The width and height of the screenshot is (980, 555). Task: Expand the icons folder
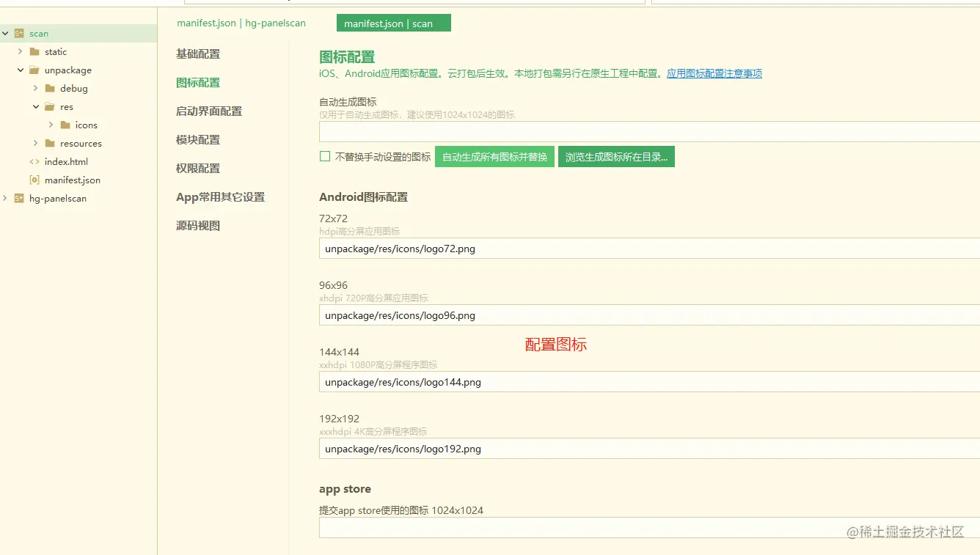(x=51, y=125)
